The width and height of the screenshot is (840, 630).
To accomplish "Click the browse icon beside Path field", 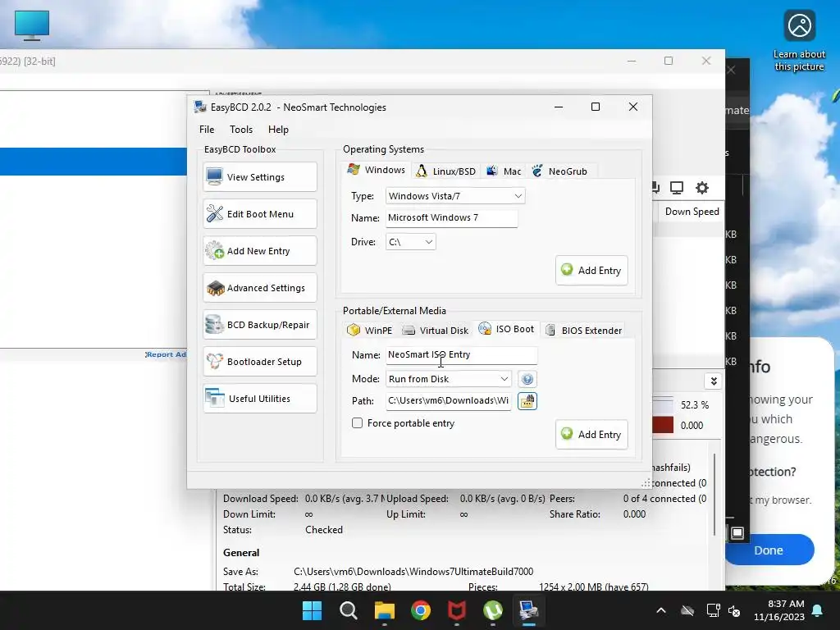I will pos(527,400).
